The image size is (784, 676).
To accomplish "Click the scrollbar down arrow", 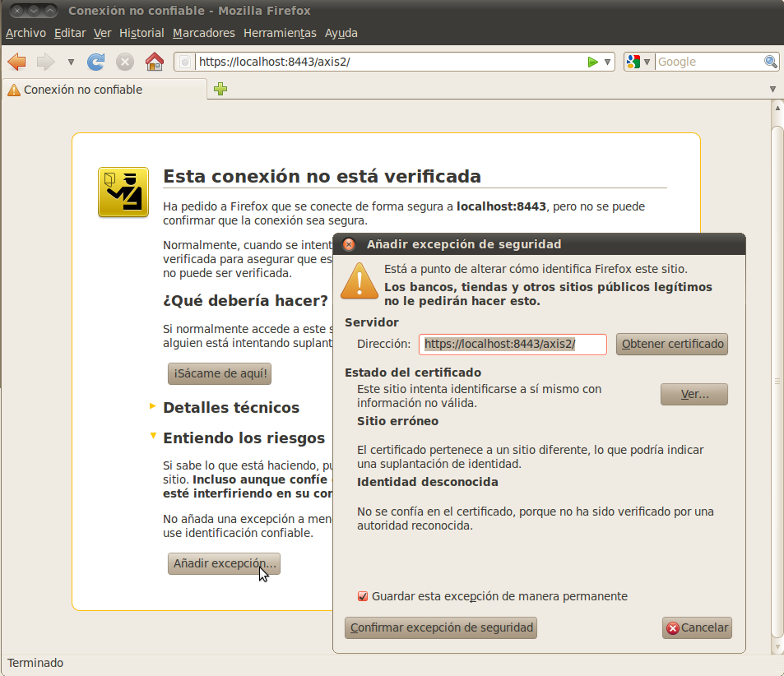I will pos(777,647).
